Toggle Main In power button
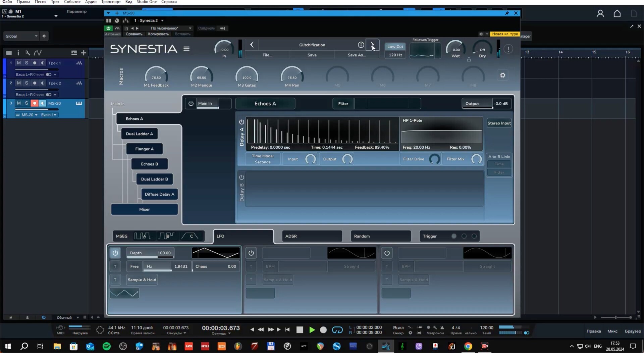Image resolution: width=644 pixels, height=353 pixels. point(191,103)
